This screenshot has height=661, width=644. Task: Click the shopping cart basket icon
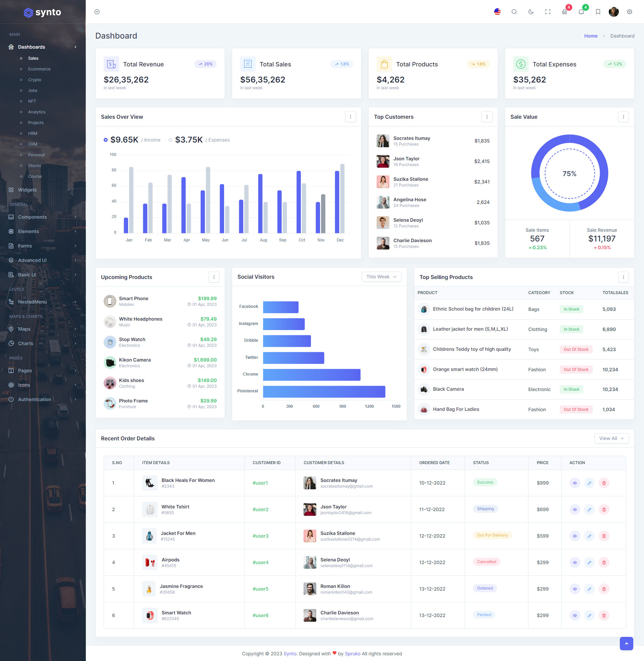(564, 12)
